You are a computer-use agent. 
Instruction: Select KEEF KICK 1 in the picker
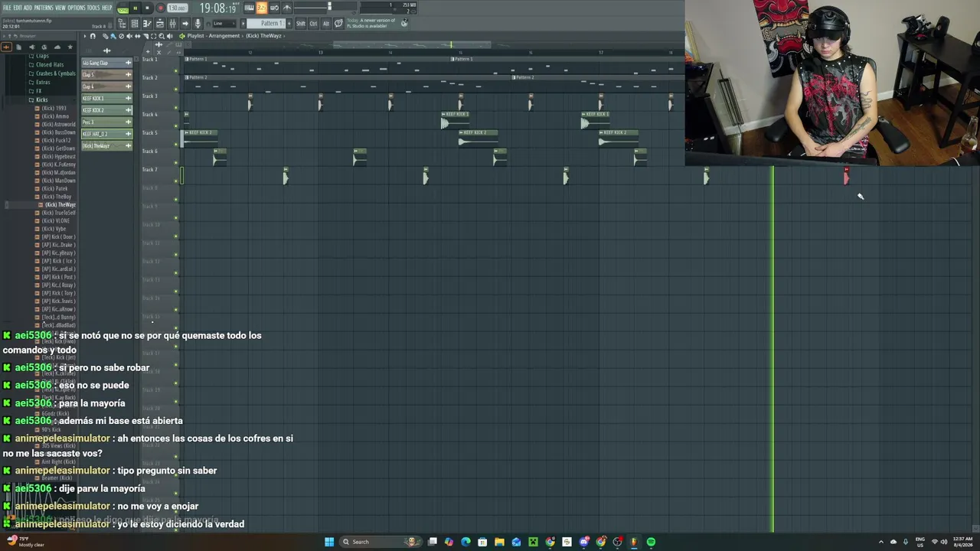click(106, 99)
